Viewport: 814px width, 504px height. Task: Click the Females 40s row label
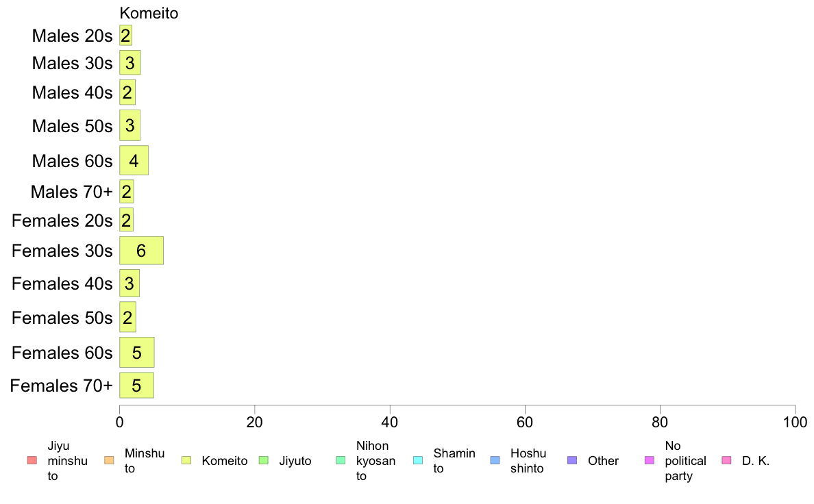coord(62,283)
